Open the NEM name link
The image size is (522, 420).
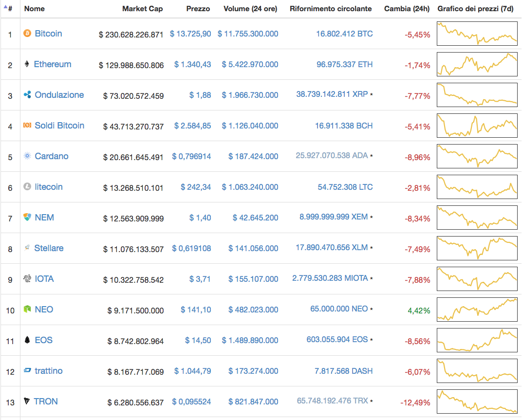44,218
